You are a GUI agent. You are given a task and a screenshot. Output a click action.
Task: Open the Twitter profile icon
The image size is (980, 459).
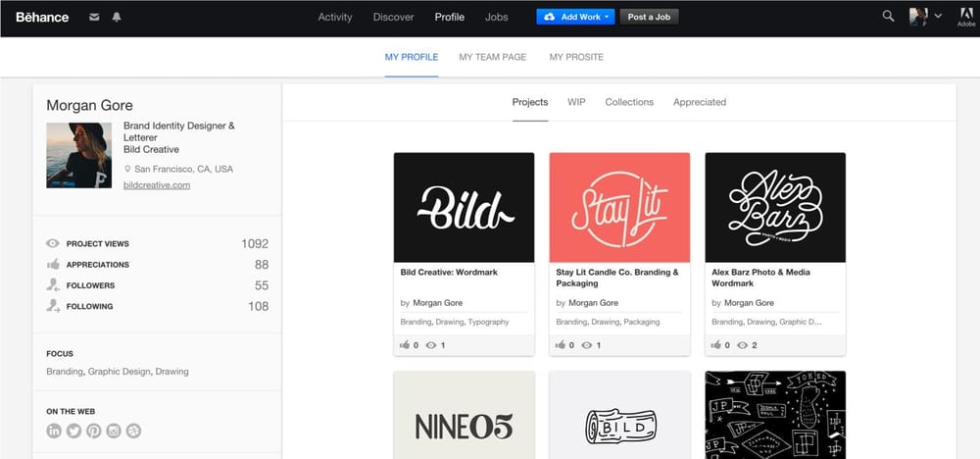[73, 431]
